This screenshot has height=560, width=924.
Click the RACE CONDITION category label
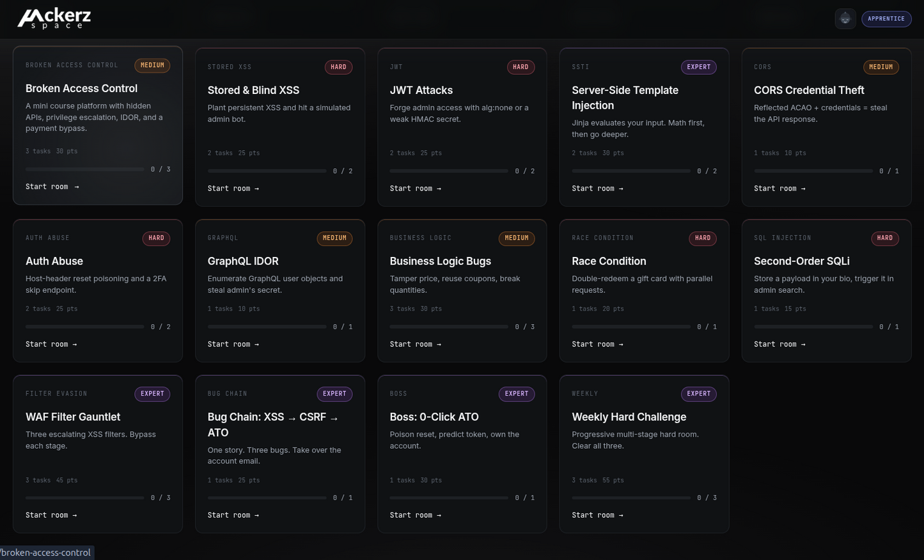pyautogui.click(x=602, y=238)
